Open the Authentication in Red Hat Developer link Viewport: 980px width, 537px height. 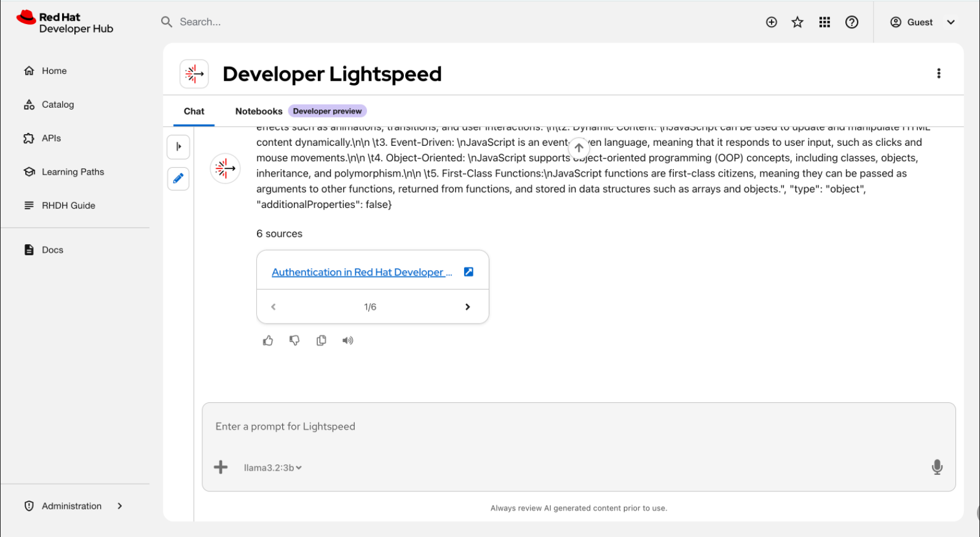coord(362,272)
